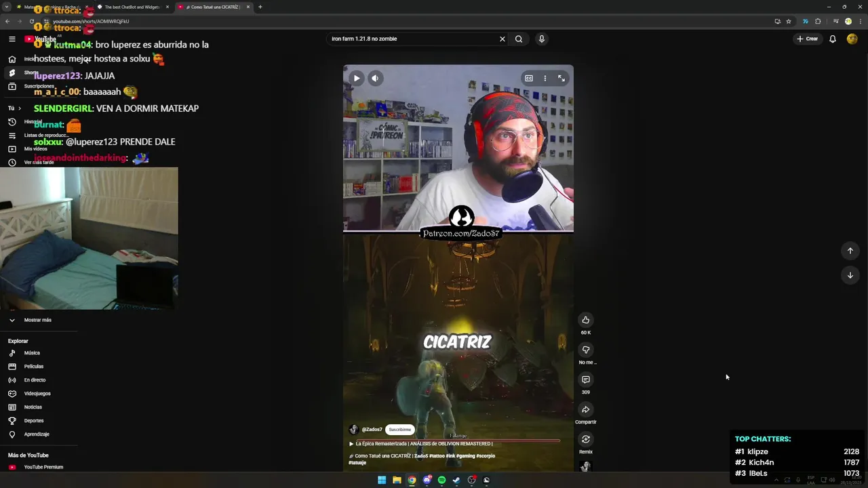This screenshot has width=868, height=488.
Task: Open Aprendizaje in sidebar
Action: 37,434
